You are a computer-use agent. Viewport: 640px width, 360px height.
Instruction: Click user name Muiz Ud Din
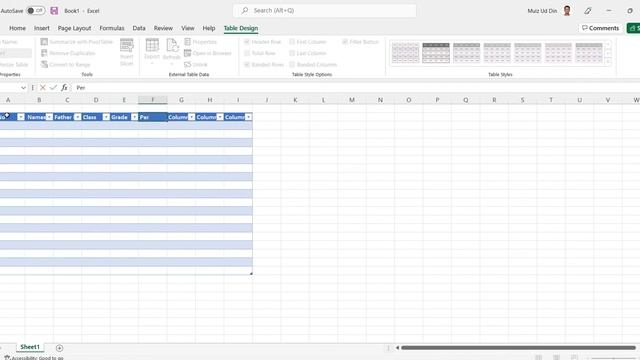pos(542,11)
